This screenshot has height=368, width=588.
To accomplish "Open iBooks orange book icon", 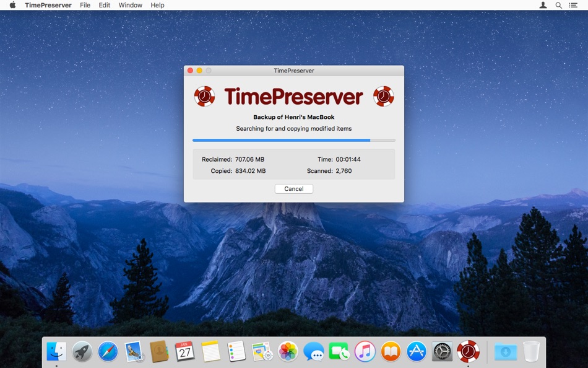I will tap(391, 352).
